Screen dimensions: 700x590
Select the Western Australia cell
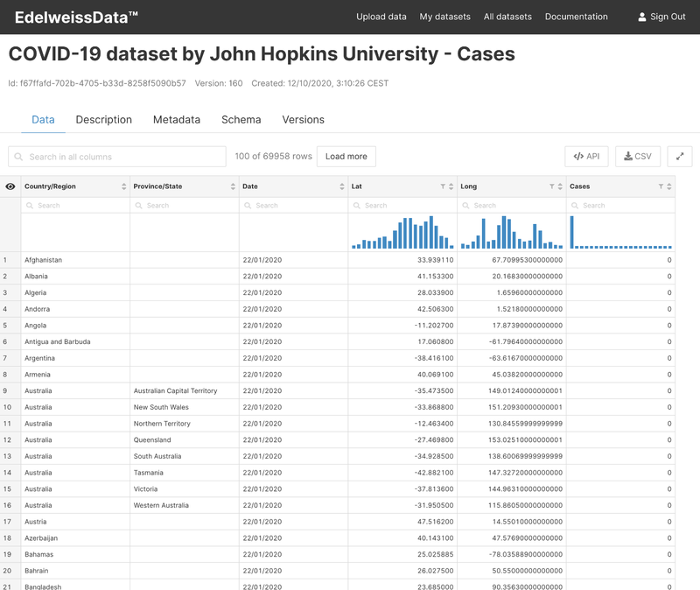[x=185, y=505]
